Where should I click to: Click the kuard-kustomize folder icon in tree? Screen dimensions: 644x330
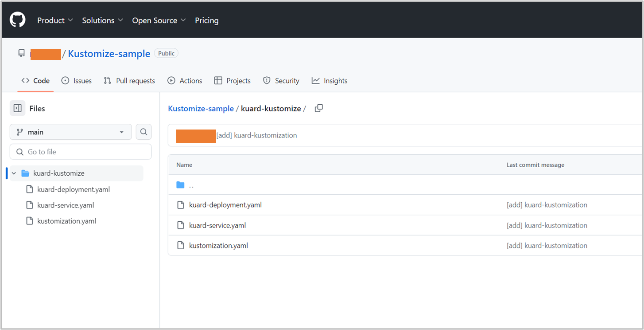pyautogui.click(x=25, y=173)
